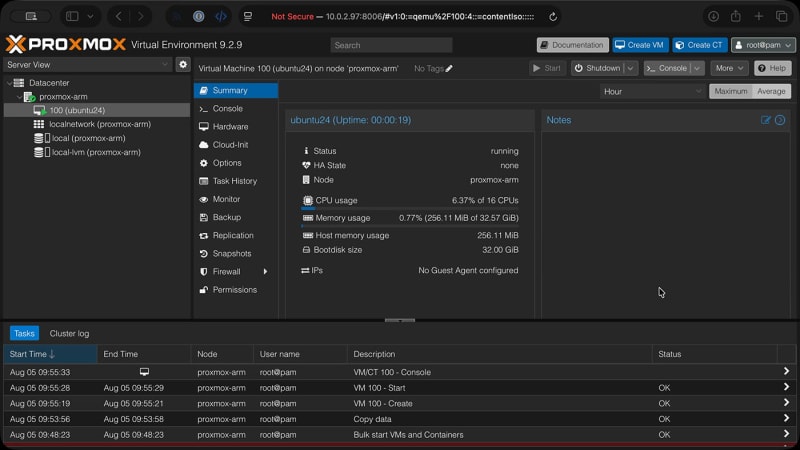Open the Options section
This screenshot has width=800, height=450.
click(x=236, y=163)
